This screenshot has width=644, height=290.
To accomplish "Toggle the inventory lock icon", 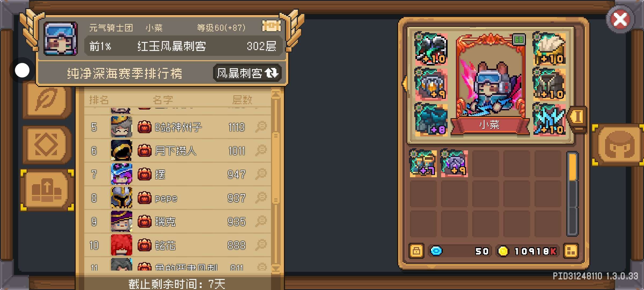I will 416,251.
